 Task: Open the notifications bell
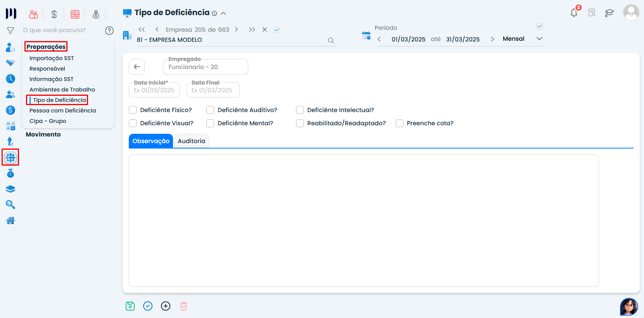point(574,13)
